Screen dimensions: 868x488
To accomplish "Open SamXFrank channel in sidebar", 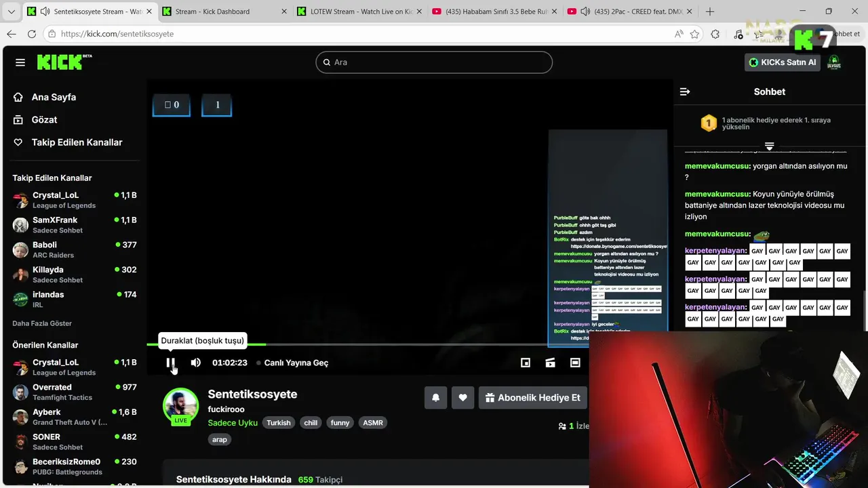I will pos(75,225).
